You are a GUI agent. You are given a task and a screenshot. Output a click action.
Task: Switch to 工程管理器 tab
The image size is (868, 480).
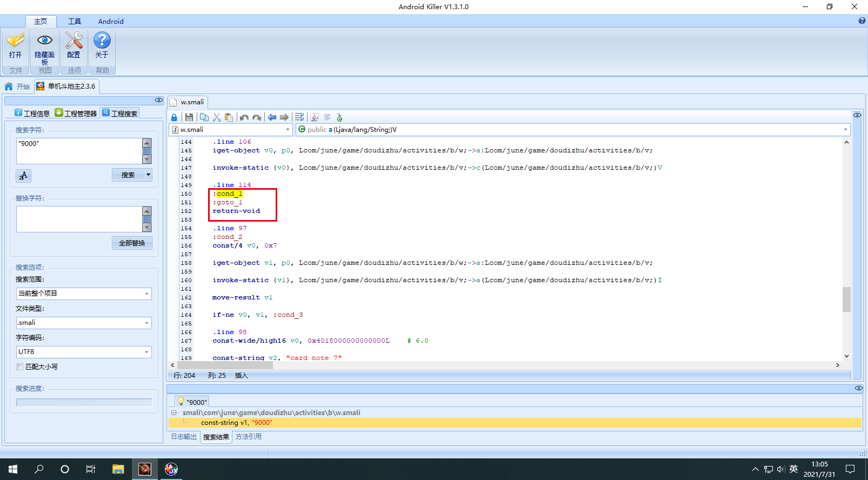tap(76, 113)
